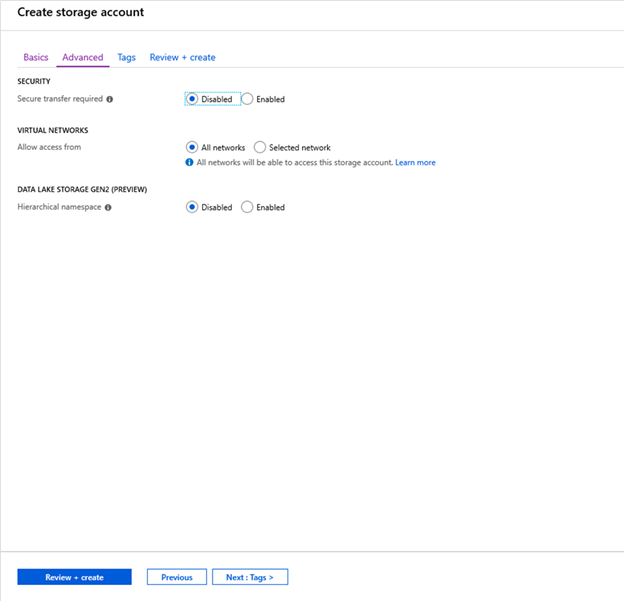Open the Learn more link
This screenshot has height=601, width=624.
[x=415, y=162]
